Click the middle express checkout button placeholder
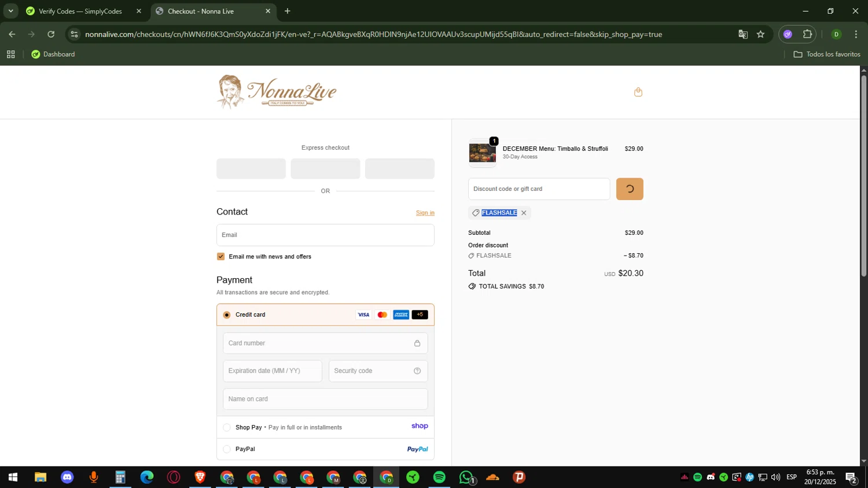 325,169
